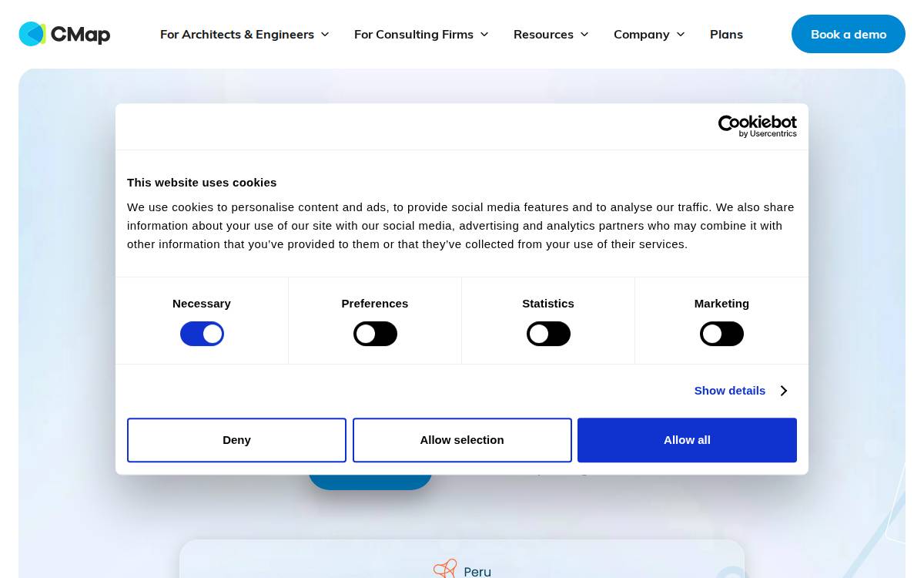Choose Allow selection for cookies

(462, 440)
